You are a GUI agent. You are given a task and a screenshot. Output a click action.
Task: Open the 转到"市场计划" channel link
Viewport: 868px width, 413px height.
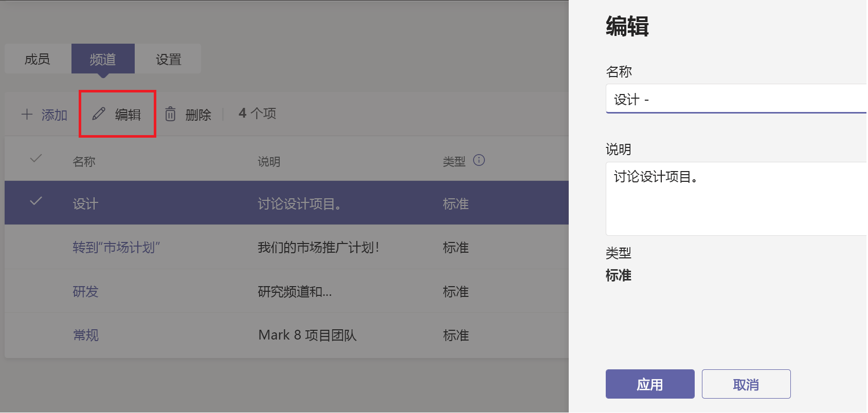116,248
